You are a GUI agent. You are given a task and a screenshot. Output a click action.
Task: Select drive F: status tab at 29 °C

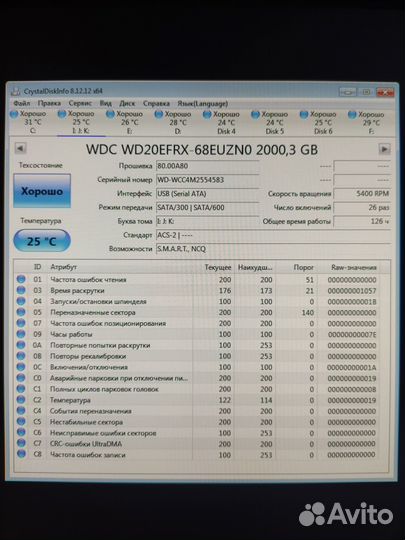click(x=367, y=123)
